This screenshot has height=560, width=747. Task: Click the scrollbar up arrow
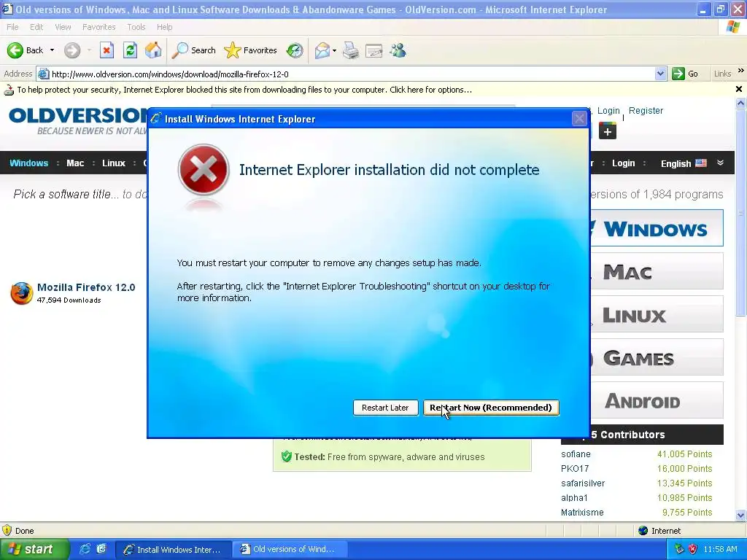click(x=741, y=102)
